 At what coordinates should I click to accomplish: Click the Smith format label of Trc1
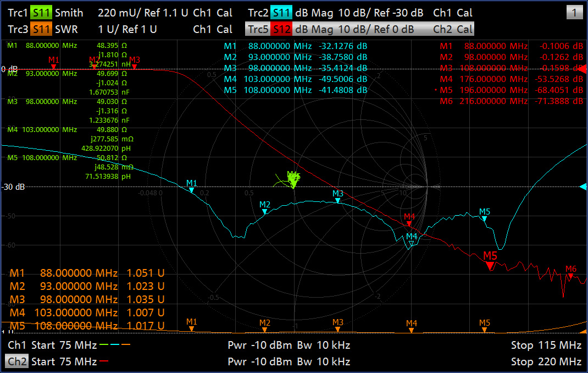(69, 13)
